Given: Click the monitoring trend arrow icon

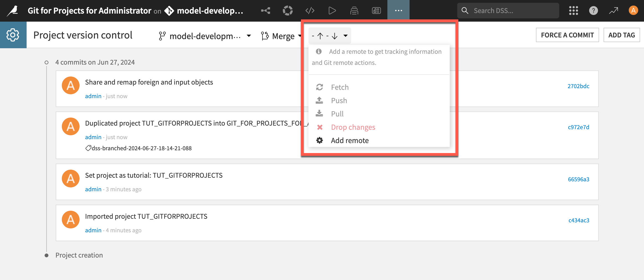Looking at the screenshot, I should (x=613, y=11).
